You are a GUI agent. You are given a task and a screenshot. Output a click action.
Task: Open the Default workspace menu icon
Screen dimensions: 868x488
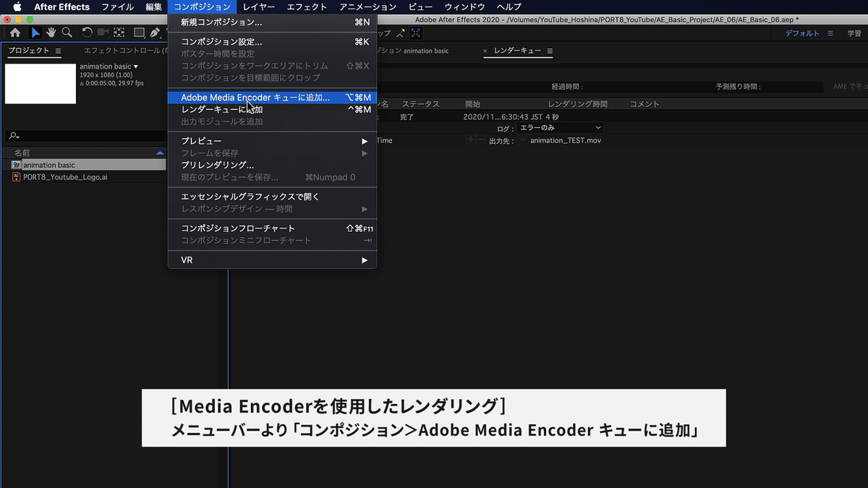click(830, 33)
